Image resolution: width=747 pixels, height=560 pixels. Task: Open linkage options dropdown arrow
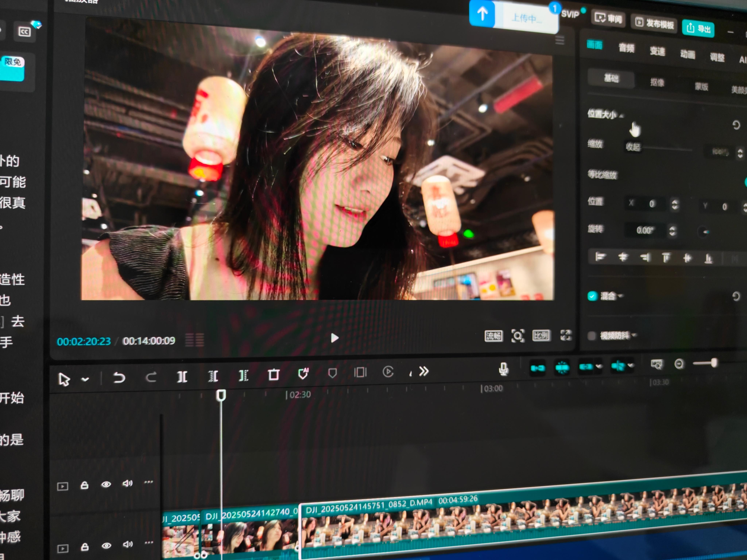point(599,366)
